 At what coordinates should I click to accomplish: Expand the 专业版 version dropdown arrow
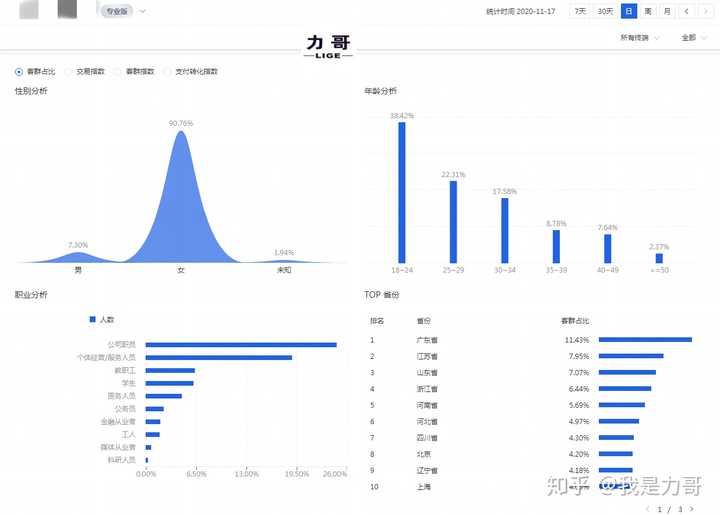(x=142, y=11)
